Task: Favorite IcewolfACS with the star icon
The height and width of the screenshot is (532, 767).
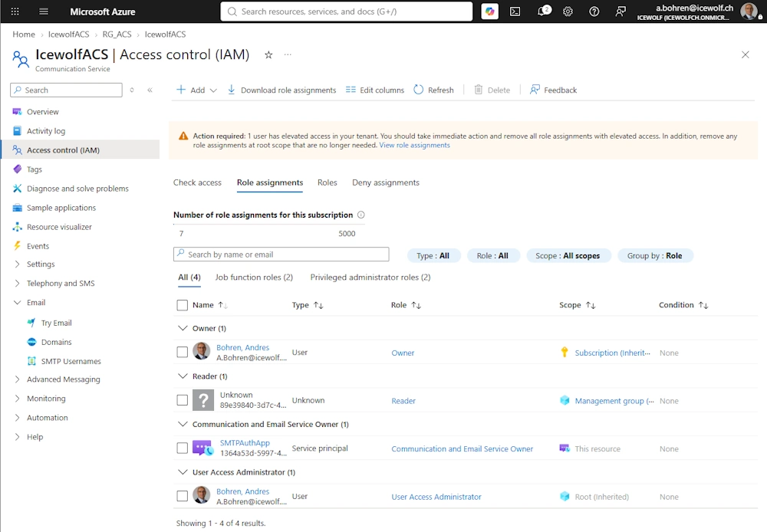Action: coord(268,54)
